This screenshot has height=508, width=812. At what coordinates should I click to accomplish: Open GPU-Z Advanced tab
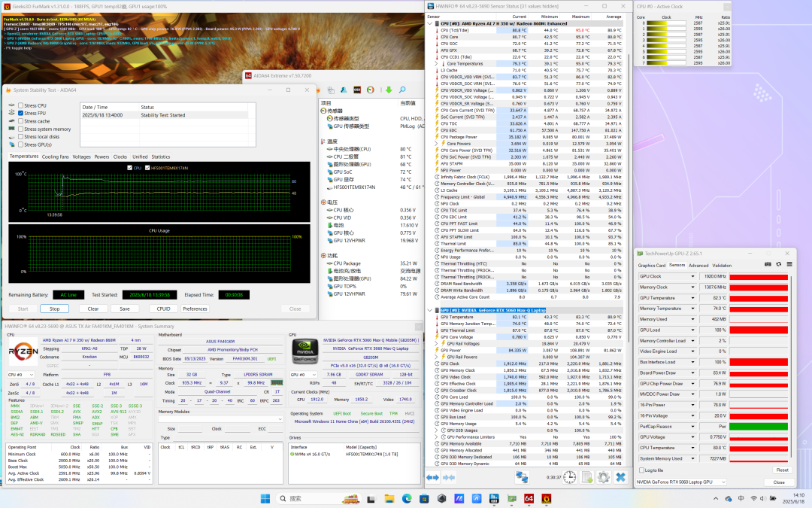coord(698,266)
